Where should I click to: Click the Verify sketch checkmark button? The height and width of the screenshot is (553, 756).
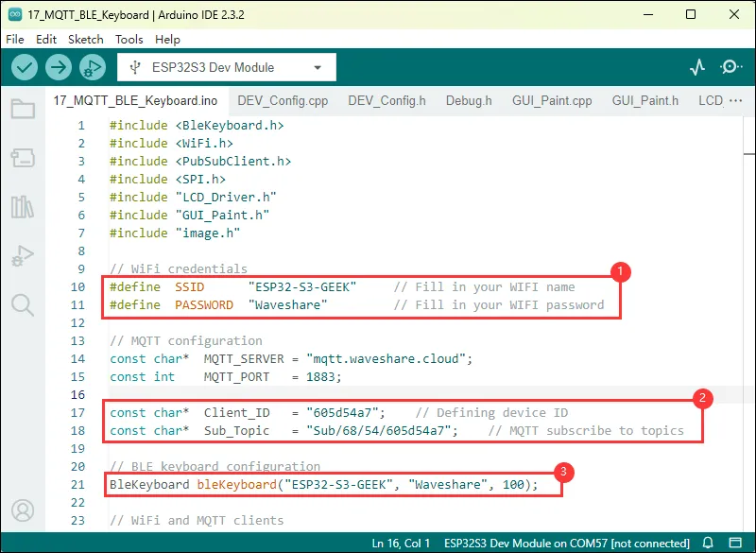pos(25,67)
